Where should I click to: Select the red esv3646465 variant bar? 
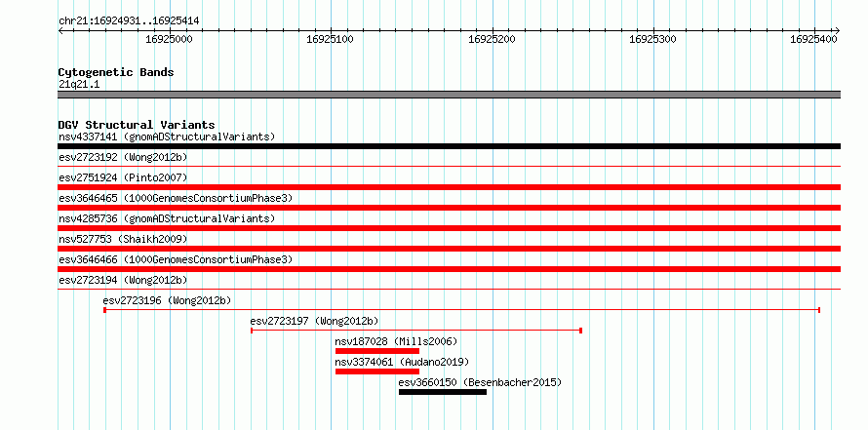(x=449, y=208)
